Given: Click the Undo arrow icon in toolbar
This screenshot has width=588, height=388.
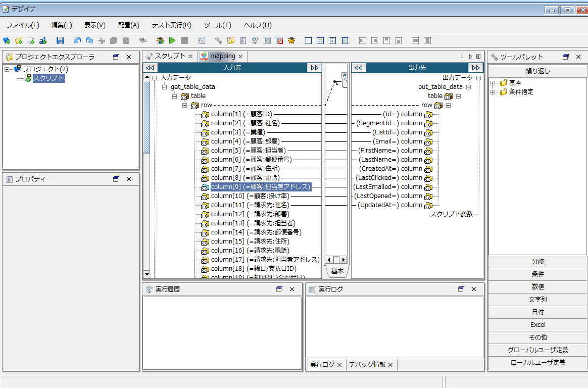Looking at the screenshot, I should [77, 40].
